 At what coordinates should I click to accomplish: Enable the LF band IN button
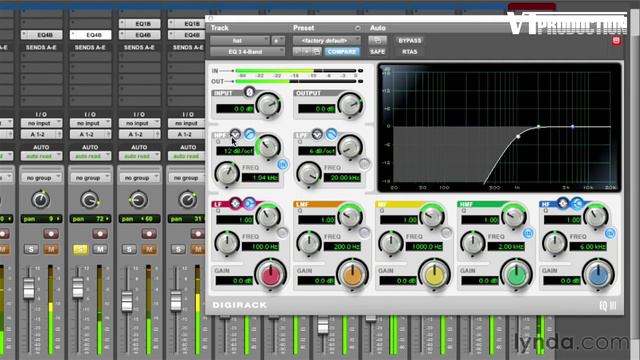coord(282,233)
